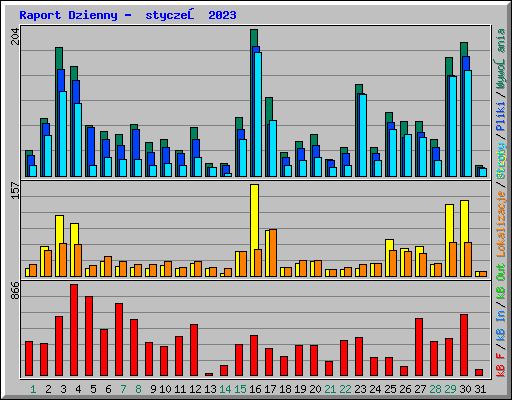
Task: Click day label 14 on the x-axis
Action: [225, 389]
